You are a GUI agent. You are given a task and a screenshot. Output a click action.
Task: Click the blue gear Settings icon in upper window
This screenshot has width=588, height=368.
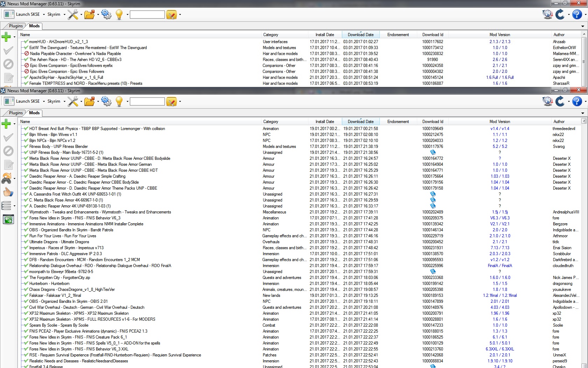(x=106, y=15)
